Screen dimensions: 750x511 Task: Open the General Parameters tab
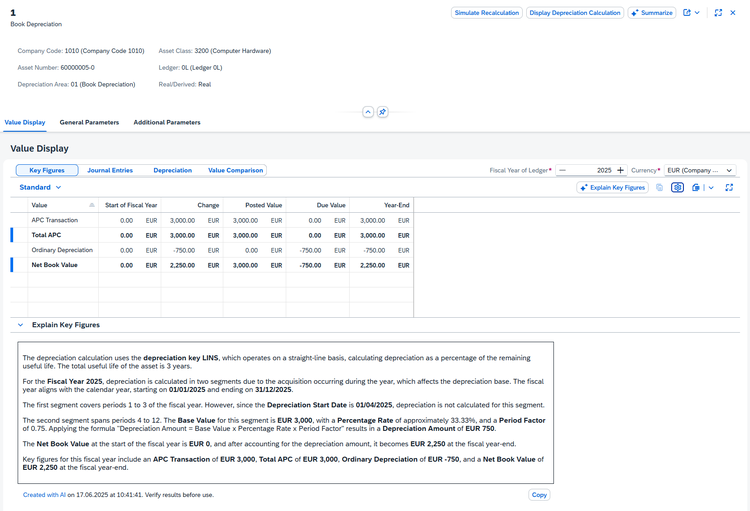89,122
